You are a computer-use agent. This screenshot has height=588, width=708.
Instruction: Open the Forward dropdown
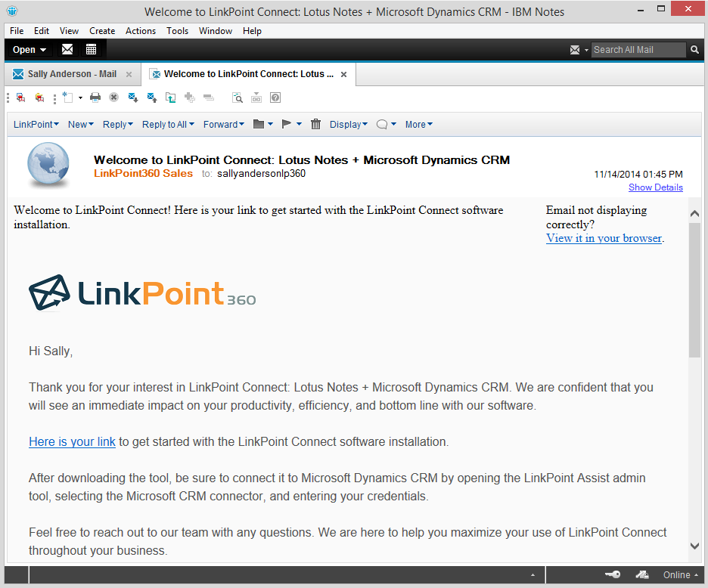click(223, 125)
